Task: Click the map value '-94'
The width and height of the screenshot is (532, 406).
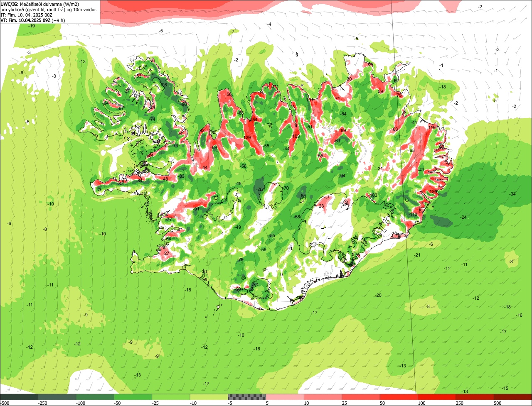Action: (342, 176)
